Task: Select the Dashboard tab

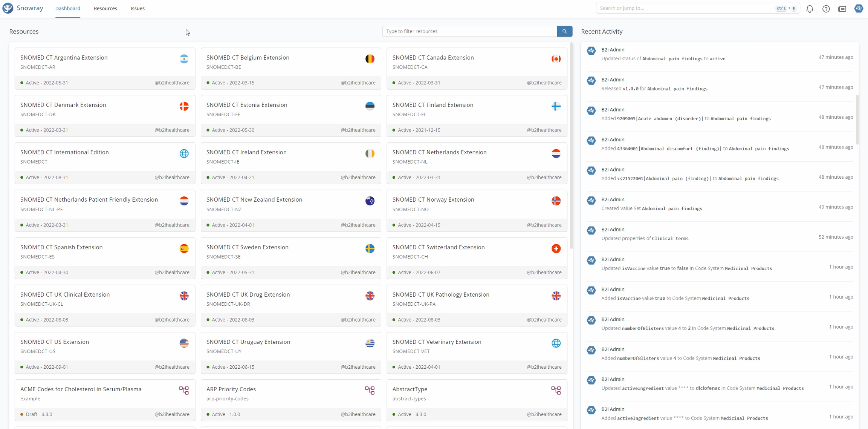Action: coord(68,8)
